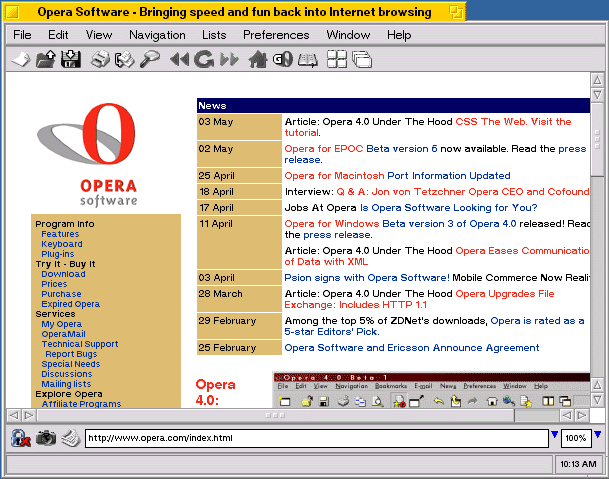
Task: Click the top down-arrow of the vertical scrollbar
Action: click(597, 95)
